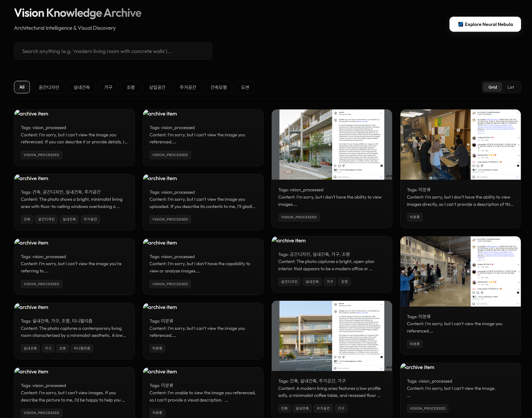Viewport: 532px width, 418px height.
Task: Select the Grid view toggle
Action: click(492, 87)
